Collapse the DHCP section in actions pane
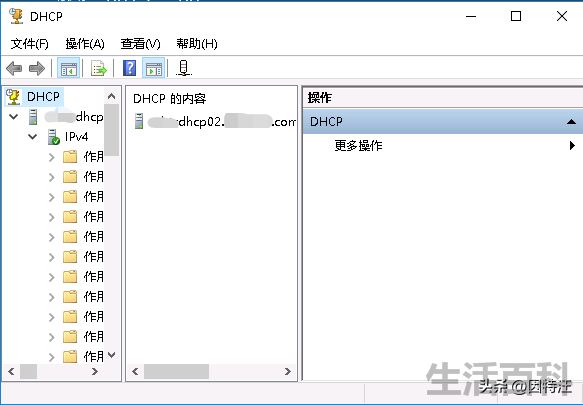 pyautogui.click(x=571, y=122)
